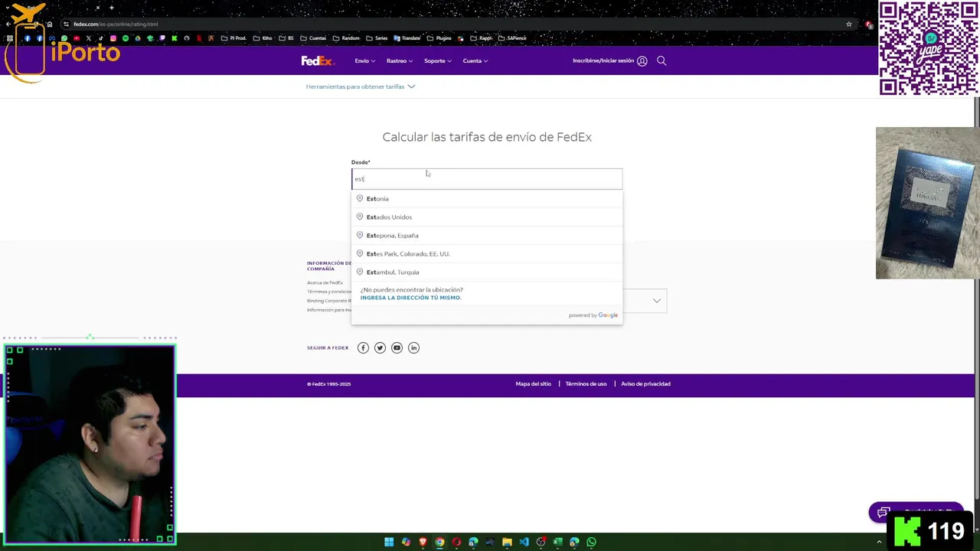Viewport: 980px width, 551px height.
Task: Open Brave browser from taskbar
Action: click(x=423, y=542)
